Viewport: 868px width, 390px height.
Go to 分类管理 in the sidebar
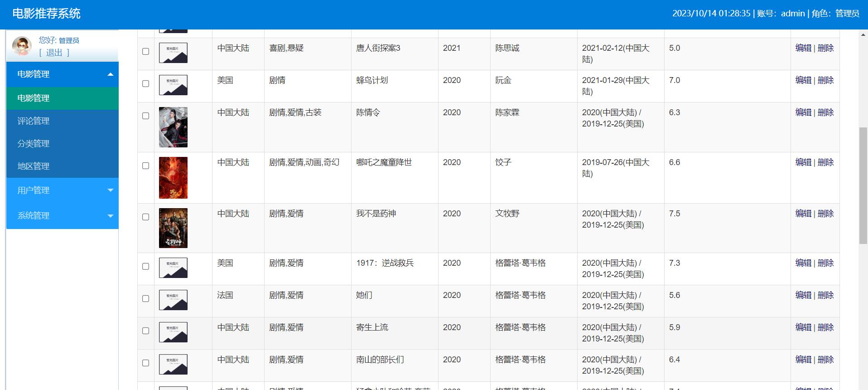[x=63, y=144]
